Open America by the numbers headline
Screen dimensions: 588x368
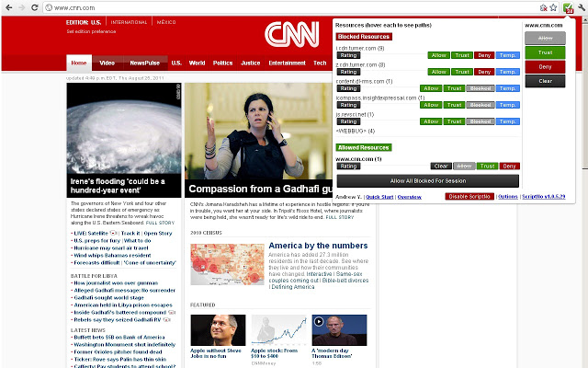tap(318, 246)
